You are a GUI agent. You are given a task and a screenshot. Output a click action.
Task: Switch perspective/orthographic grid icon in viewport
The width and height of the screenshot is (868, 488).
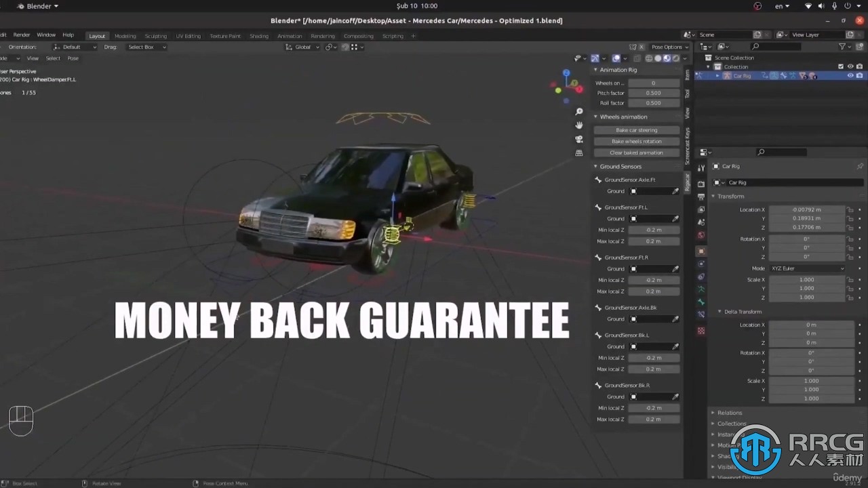578,153
